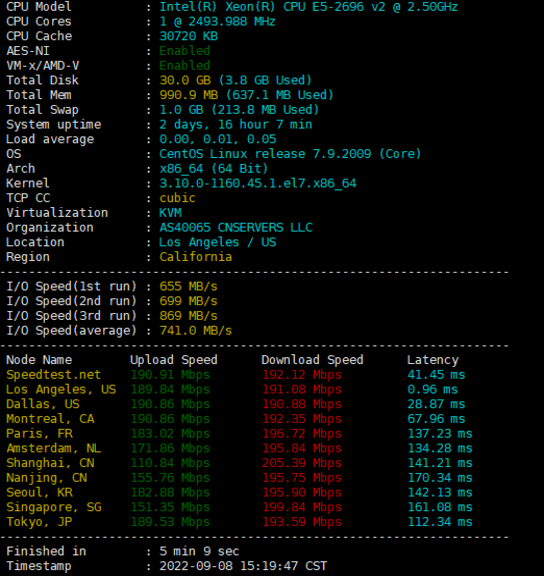
Task: Click the Singapore, SG node name
Action: tap(54, 507)
